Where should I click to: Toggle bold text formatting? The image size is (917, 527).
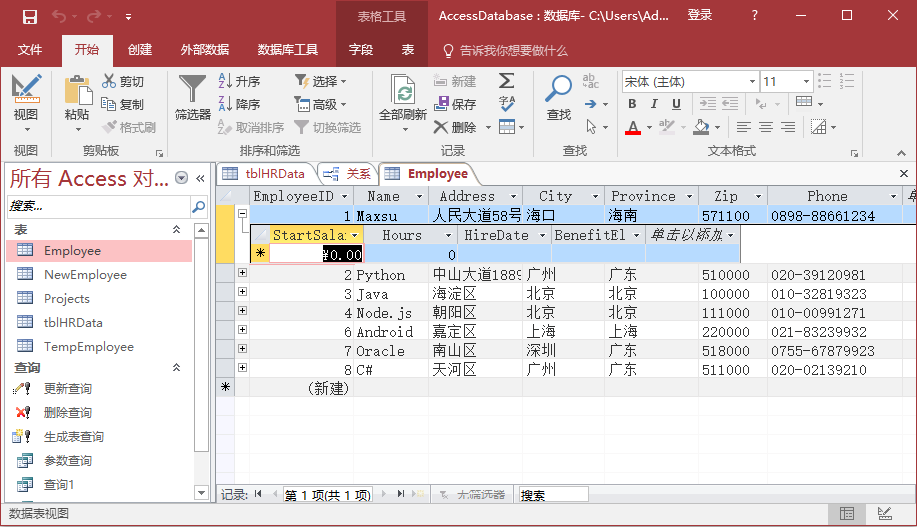[633, 104]
